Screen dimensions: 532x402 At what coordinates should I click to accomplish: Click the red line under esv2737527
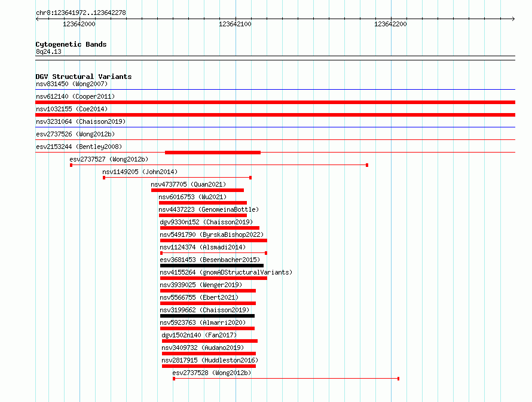(219, 165)
